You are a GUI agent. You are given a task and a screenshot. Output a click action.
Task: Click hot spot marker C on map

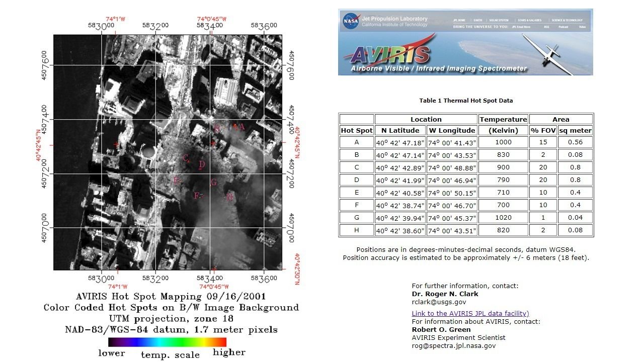(x=186, y=158)
